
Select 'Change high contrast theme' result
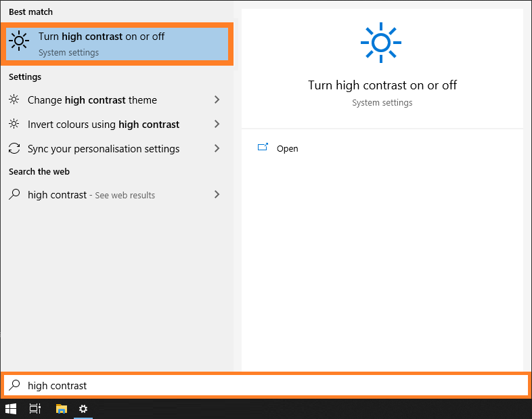pyautogui.click(x=115, y=100)
